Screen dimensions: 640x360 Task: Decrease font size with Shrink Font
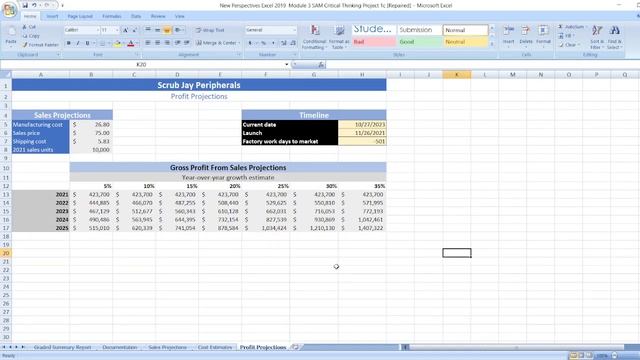coord(134,30)
